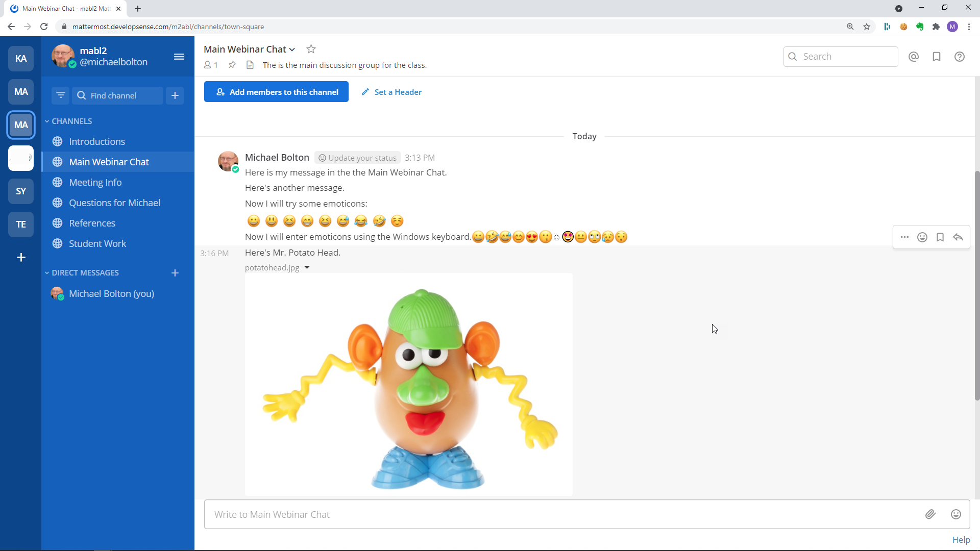The height and width of the screenshot is (551, 980).
Task: Click the Find channel field
Action: click(x=118, y=95)
